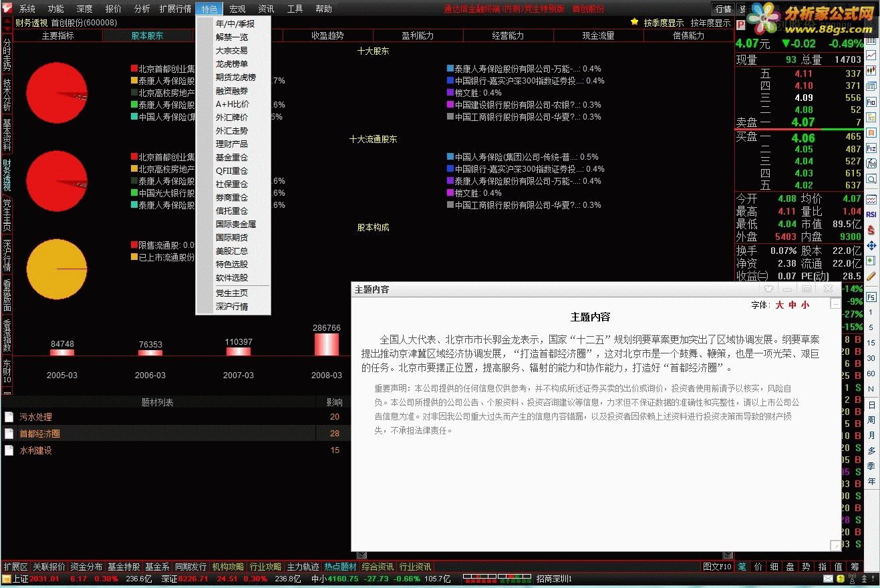Open the 功能 menu
The width and height of the screenshot is (880, 588).
coord(56,9)
